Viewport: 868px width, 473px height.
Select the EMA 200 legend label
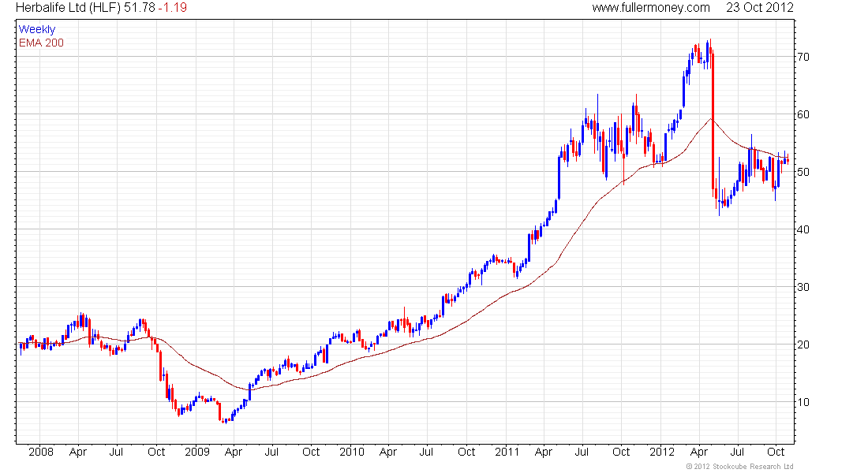tap(42, 43)
